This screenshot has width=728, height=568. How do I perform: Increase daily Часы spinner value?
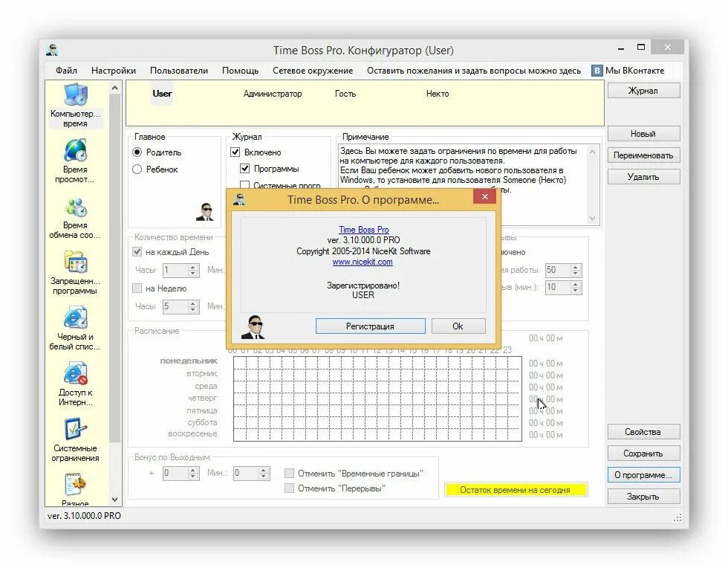click(x=193, y=267)
